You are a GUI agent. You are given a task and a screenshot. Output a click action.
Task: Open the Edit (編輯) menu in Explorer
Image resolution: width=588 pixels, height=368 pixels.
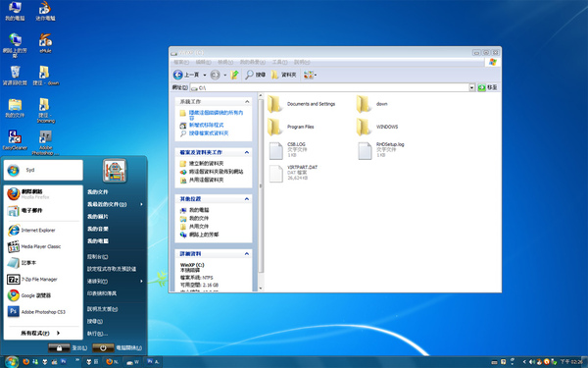click(203, 62)
